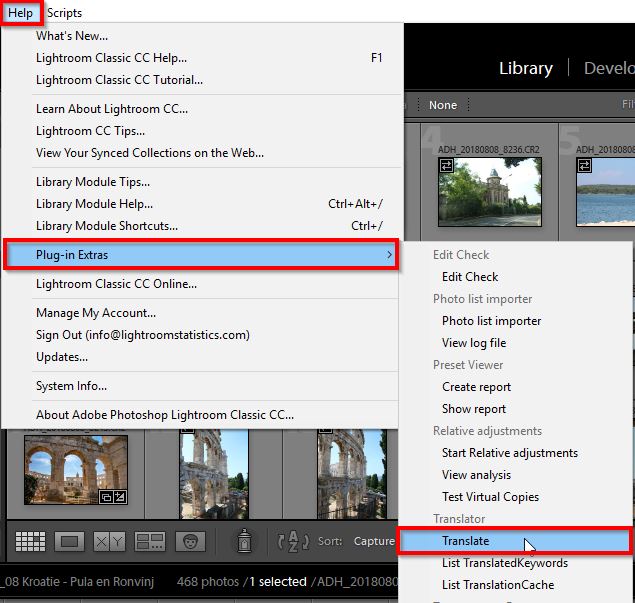
Task: Switch to Loupe view
Action: (70, 541)
